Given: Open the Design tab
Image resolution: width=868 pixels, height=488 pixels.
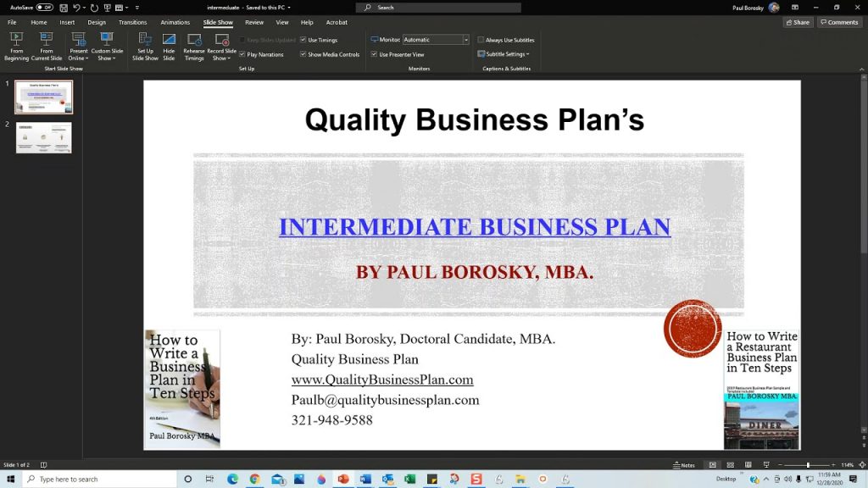Looking at the screenshot, I should (97, 22).
